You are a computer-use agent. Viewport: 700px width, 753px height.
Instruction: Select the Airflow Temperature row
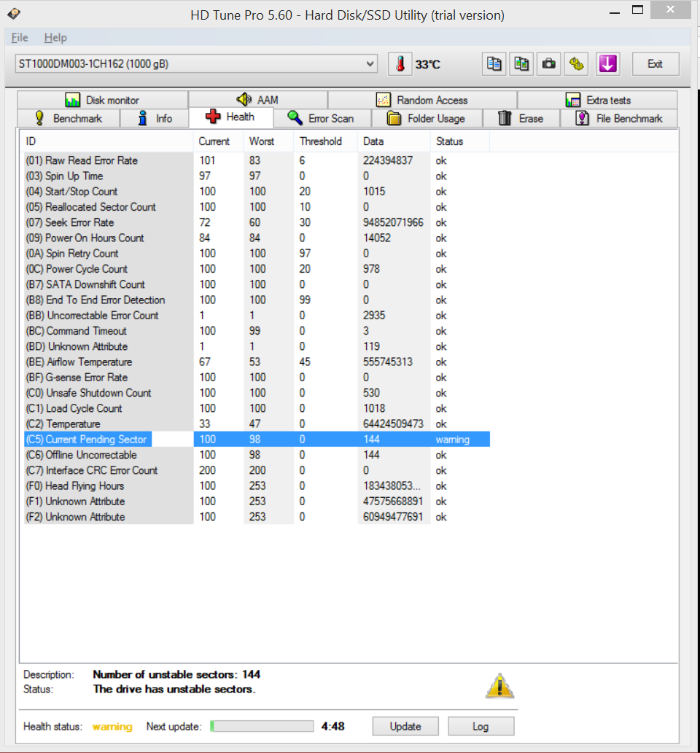pyautogui.click(x=257, y=362)
